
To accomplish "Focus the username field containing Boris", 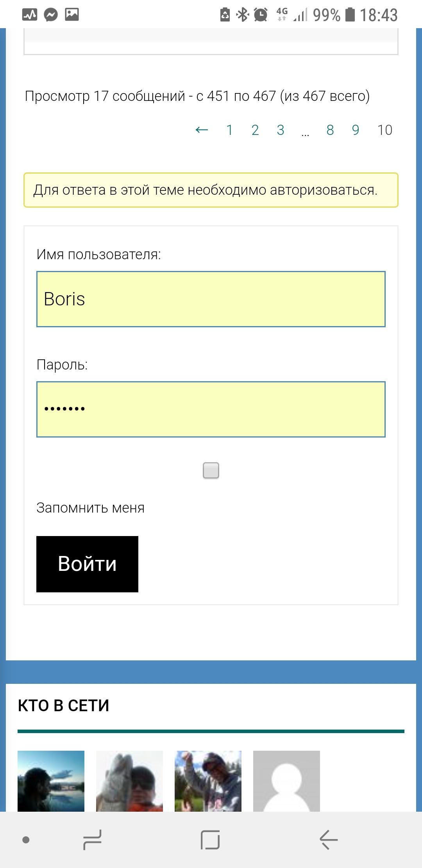I will [211, 299].
